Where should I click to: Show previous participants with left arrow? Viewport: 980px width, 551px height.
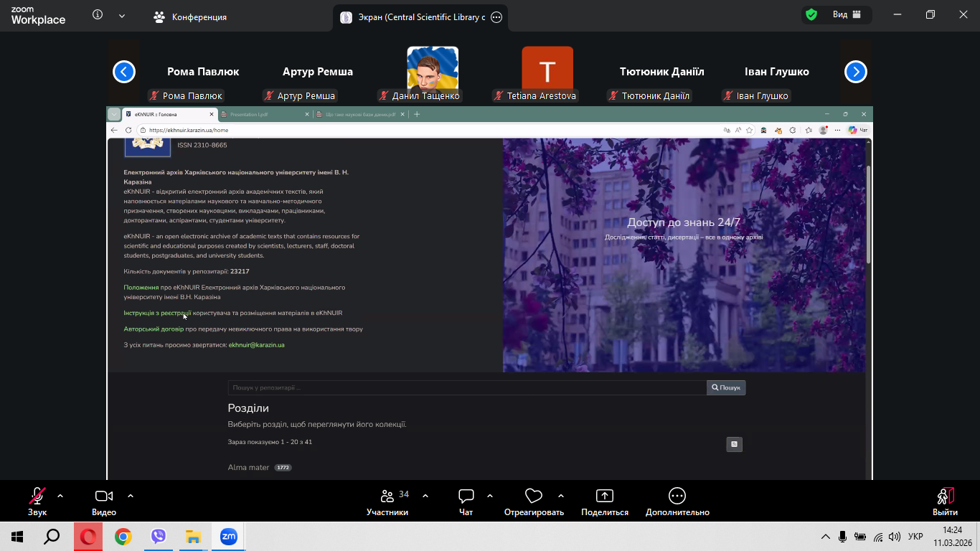coord(124,72)
